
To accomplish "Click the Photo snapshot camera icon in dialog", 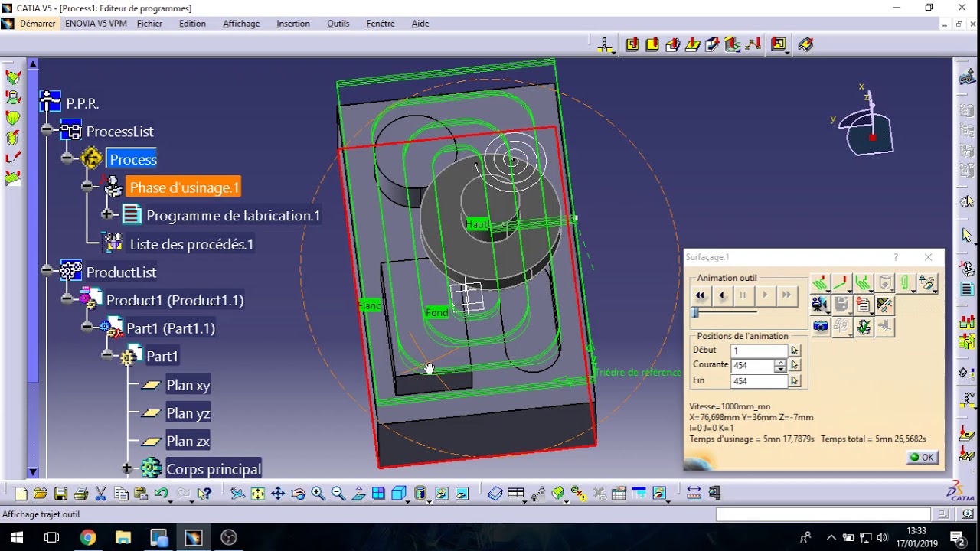I will pos(820,326).
